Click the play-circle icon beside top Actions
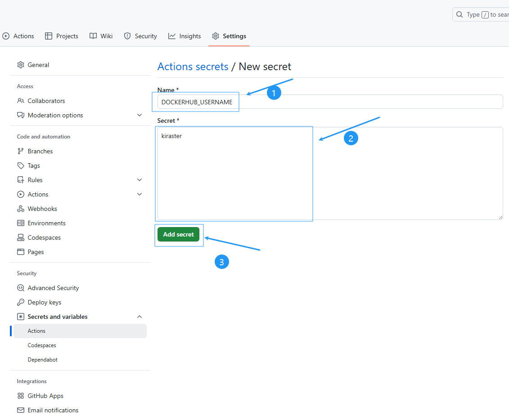 (6, 36)
